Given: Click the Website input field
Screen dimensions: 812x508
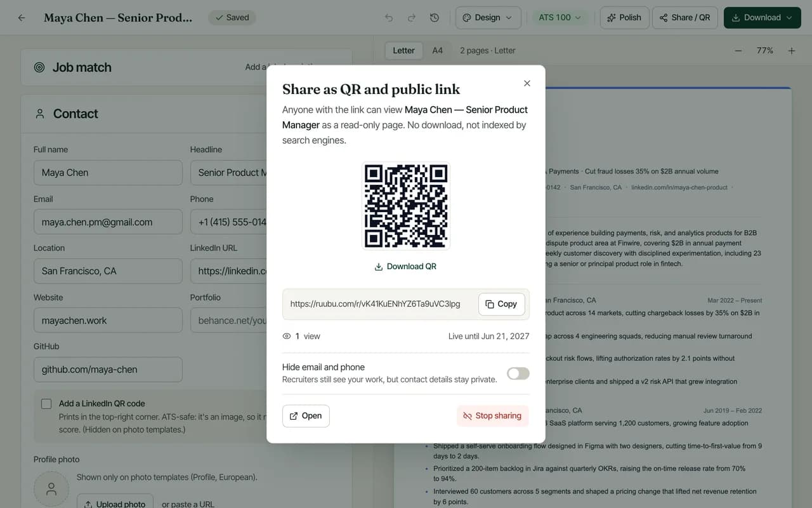Looking at the screenshot, I should point(108,321).
